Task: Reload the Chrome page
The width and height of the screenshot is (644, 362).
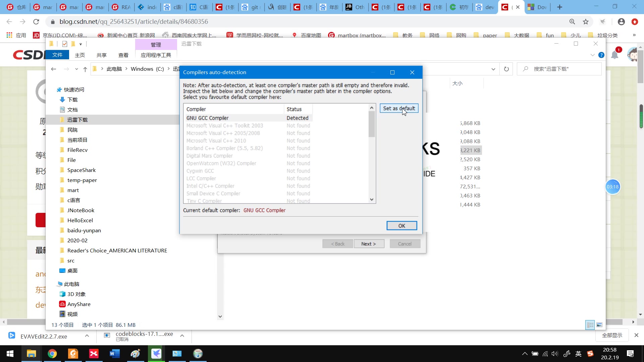Action: [36, 22]
